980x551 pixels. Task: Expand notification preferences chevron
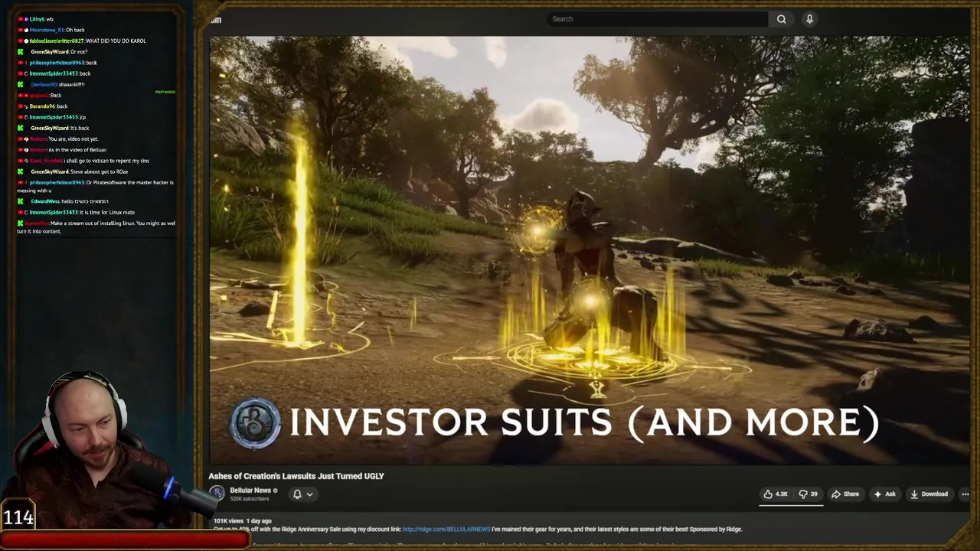pos(310,494)
